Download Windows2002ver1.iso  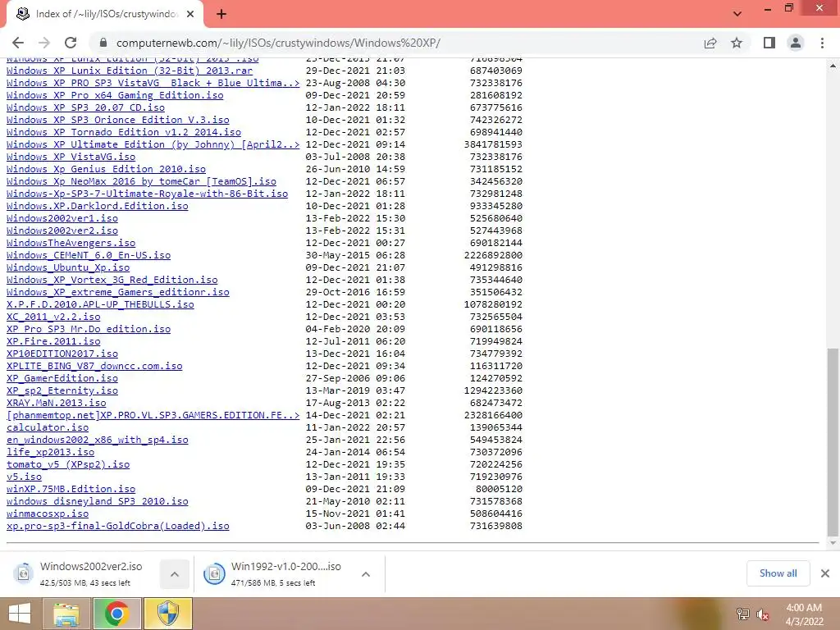(x=62, y=218)
